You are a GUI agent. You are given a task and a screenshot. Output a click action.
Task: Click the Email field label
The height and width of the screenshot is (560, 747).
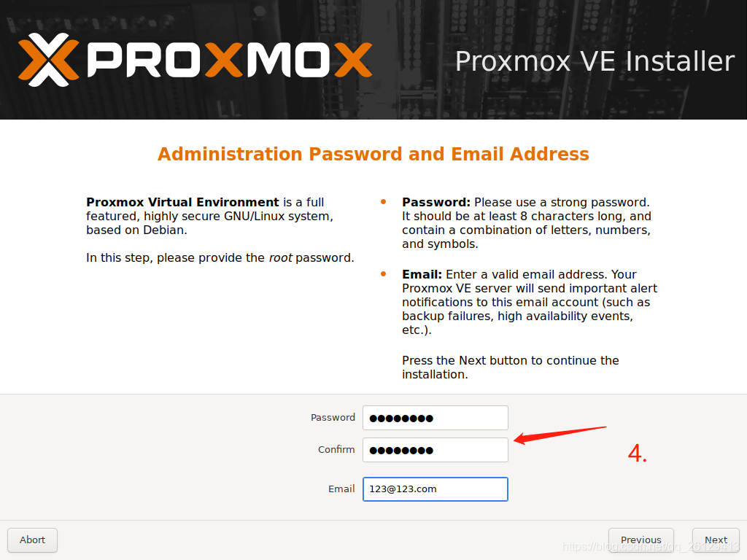pyautogui.click(x=341, y=489)
